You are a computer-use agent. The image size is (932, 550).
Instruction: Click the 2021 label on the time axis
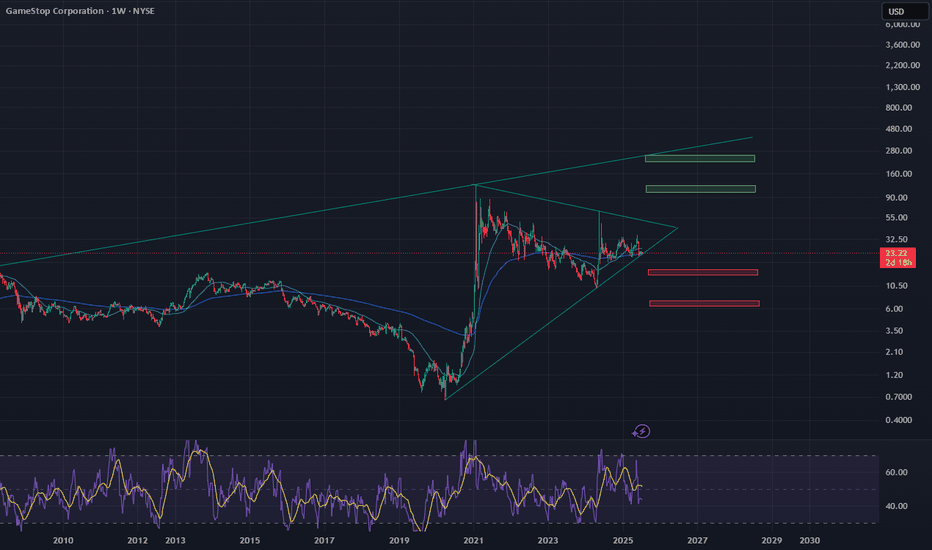473,540
